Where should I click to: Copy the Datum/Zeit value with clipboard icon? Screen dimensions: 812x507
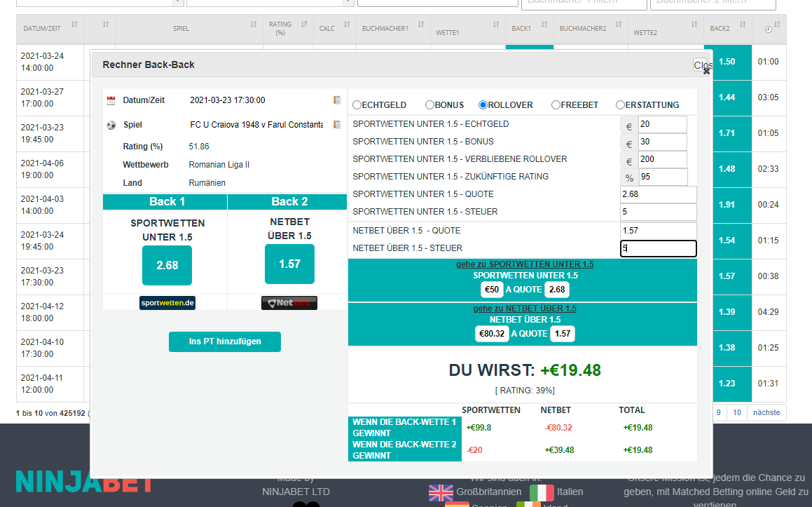click(337, 100)
